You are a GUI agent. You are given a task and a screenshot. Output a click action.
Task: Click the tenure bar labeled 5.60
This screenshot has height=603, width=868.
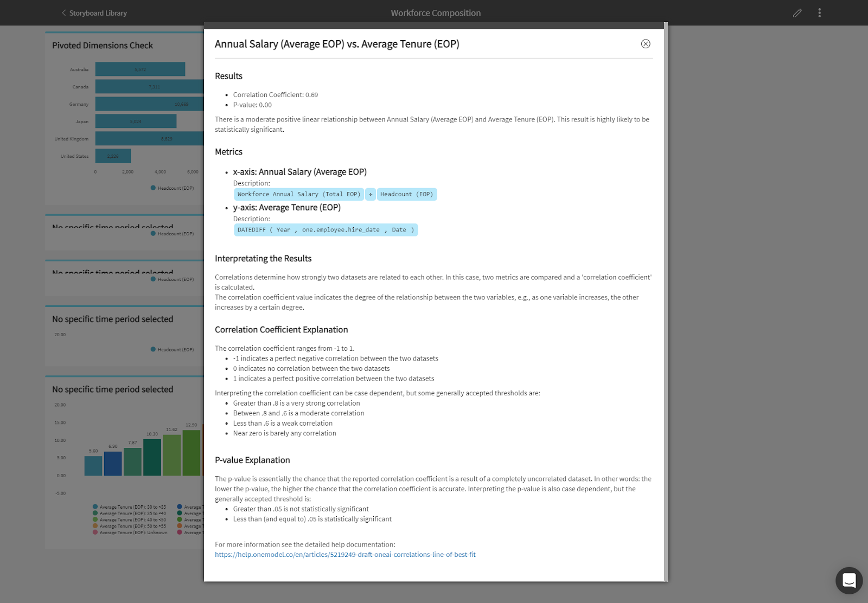pyautogui.click(x=93, y=466)
